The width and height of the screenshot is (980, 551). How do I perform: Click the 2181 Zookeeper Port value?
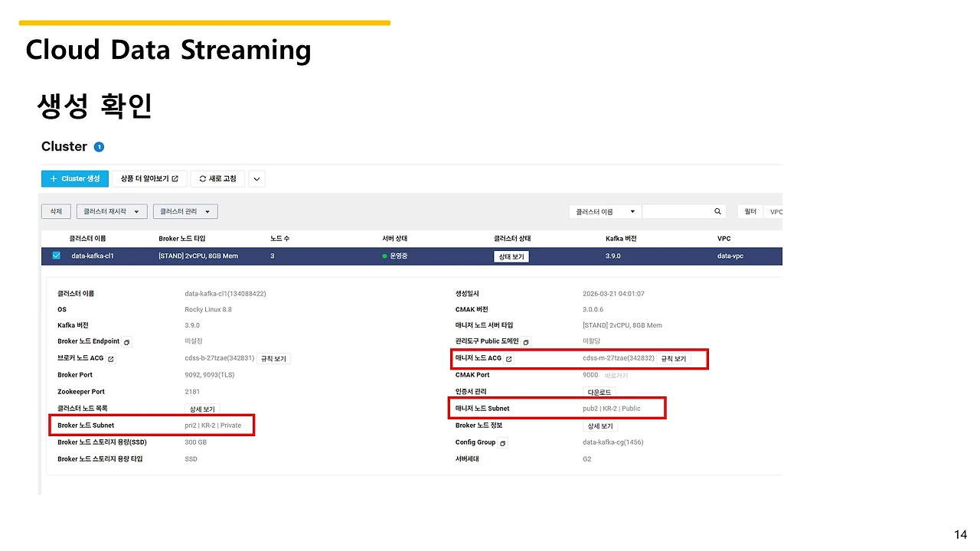coord(193,392)
